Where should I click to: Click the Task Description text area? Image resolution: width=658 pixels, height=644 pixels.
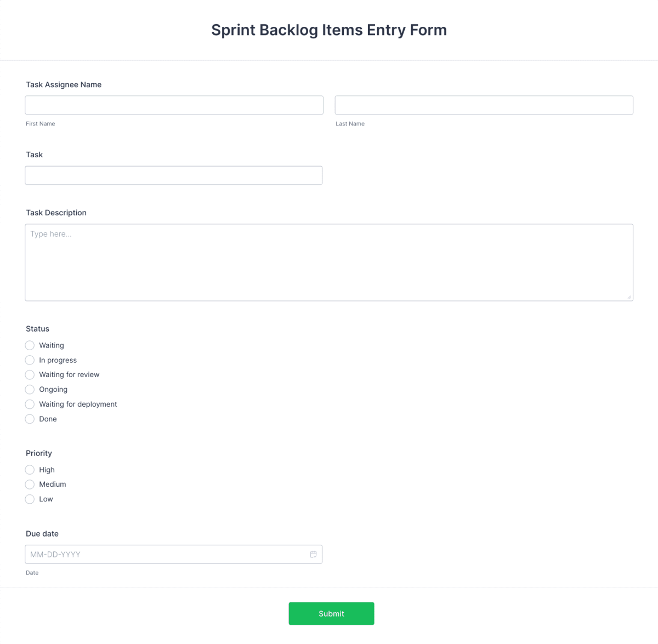[x=328, y=262]
